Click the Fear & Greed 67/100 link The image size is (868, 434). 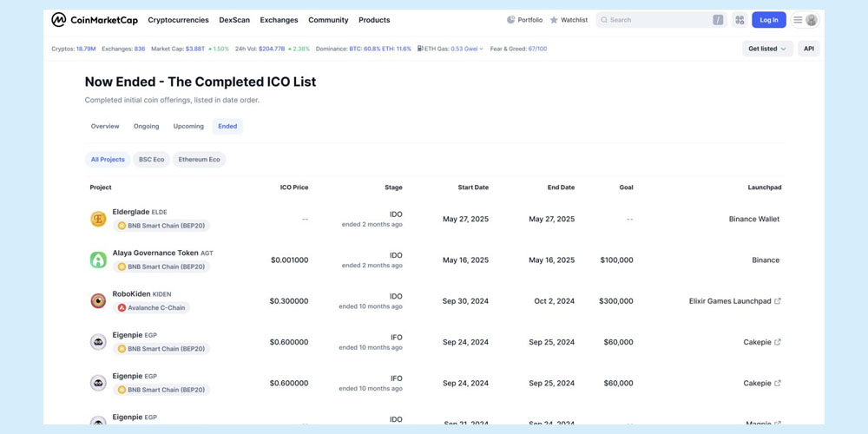point(537,49)
